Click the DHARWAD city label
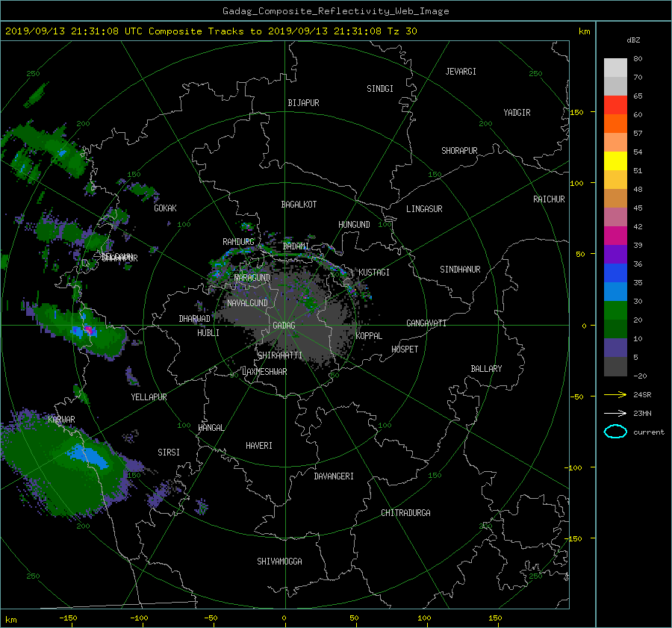This screenshot has width=672, height=628. pos(194,319)
